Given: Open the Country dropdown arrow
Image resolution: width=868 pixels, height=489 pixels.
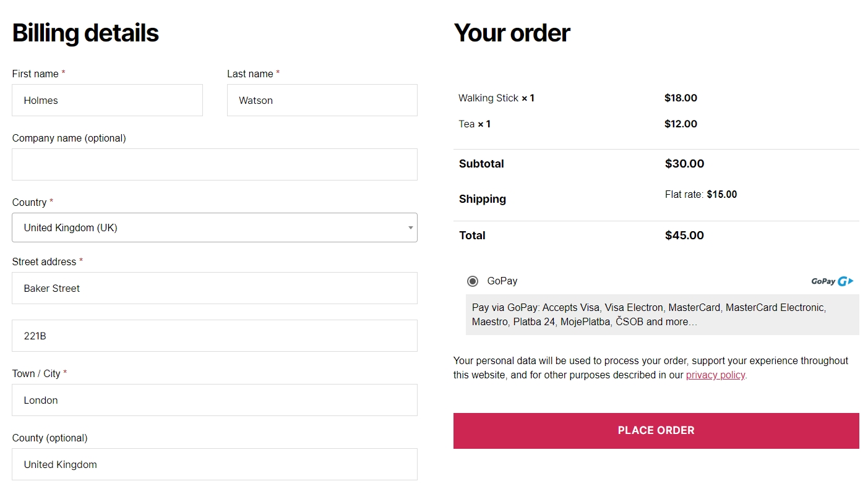Looking at the screenshot, I should (410, 227).
